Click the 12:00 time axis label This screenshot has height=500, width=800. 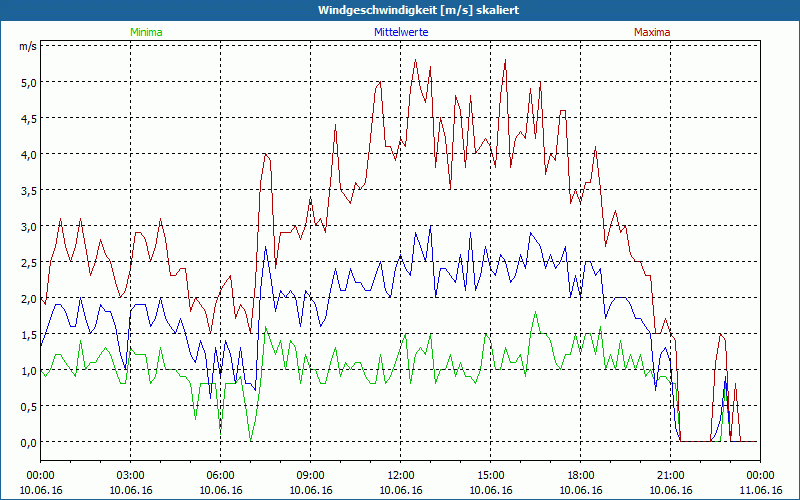[401, 476]
